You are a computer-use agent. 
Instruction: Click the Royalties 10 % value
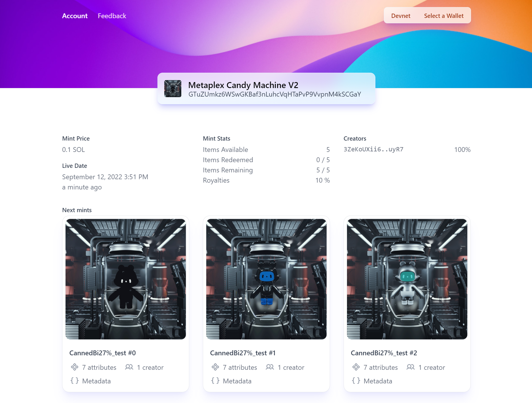tap(322, 180)
